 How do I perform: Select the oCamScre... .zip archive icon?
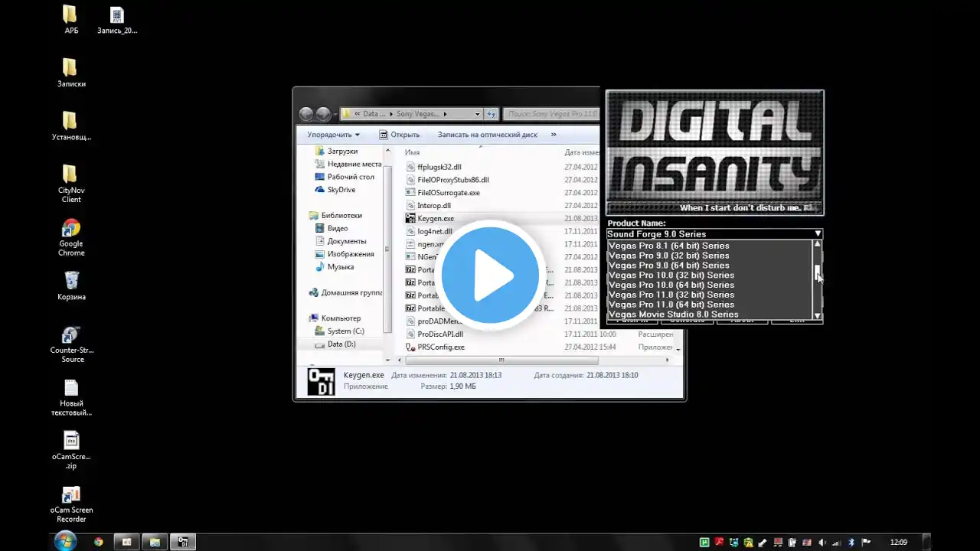tap(70, 451)
